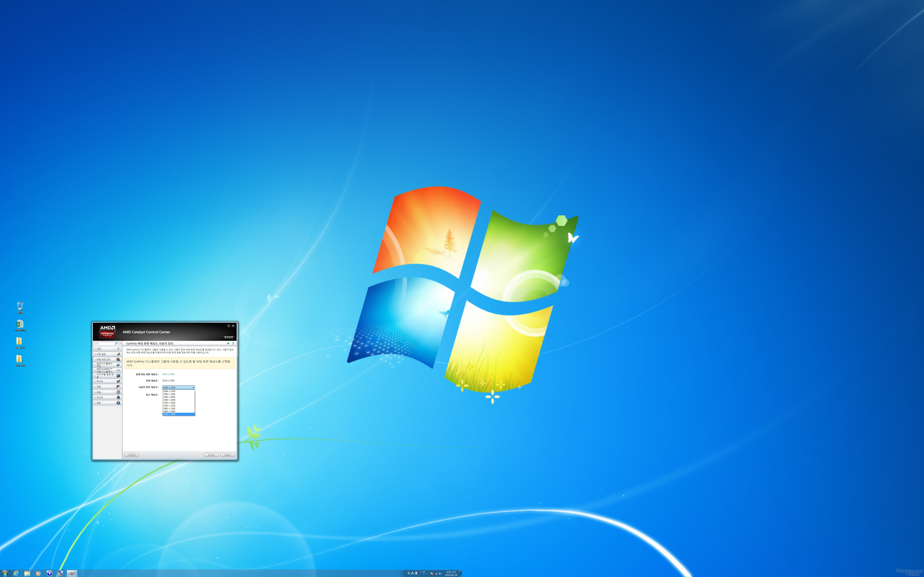Select the 게임 (Gaming) gamepad icon
Screen dimensions: 924x577
tap(118, 387)
